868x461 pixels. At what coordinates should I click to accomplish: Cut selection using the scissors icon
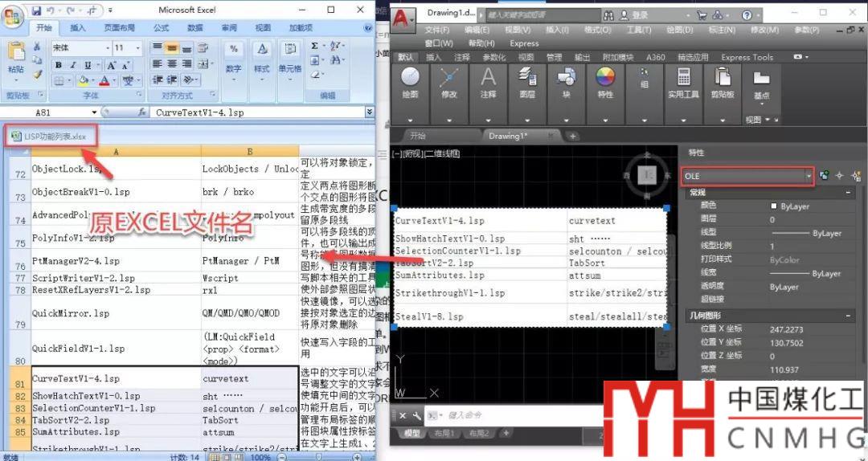click(37, 47)
